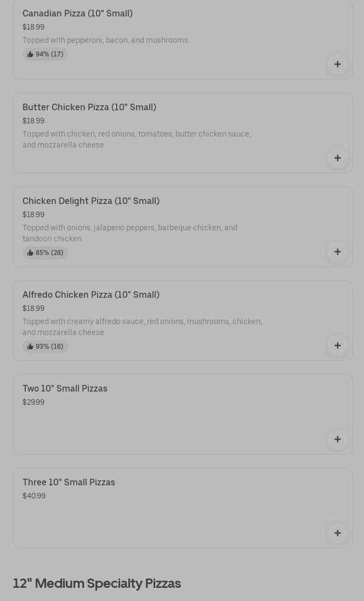
Task: Click the 85% thumbs-up rating badge
Action: coord(45,253)
